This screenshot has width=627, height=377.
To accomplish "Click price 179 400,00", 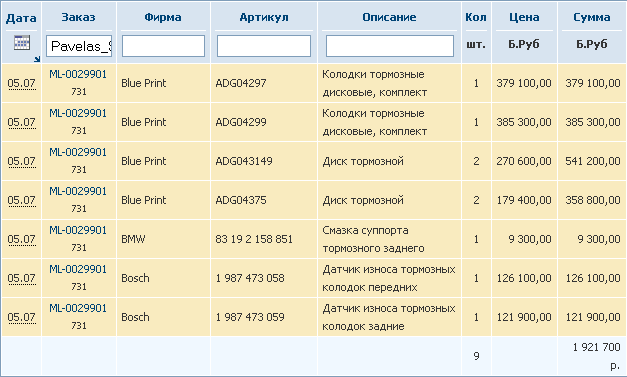I will (x=524, y=200).
